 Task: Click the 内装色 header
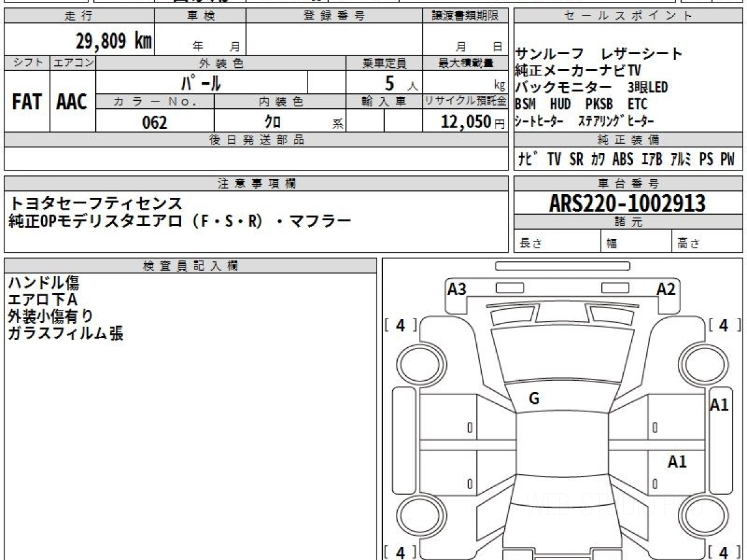280,101
